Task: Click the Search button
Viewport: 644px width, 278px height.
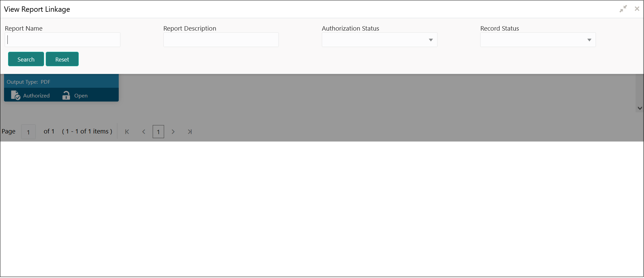Action: click(x=26, y=59)
